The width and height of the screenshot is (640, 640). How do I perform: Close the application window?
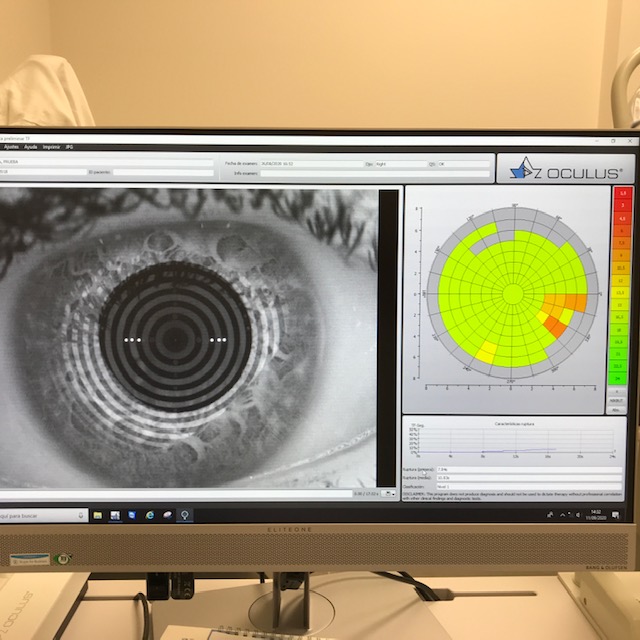pos(631,141)
